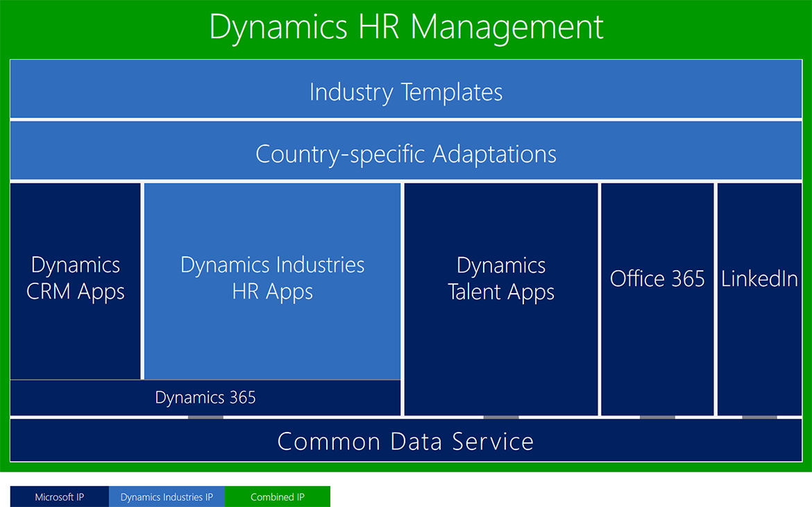Click the Dynamics 365 bar
The image size is (812, 507).
(205, 397)
